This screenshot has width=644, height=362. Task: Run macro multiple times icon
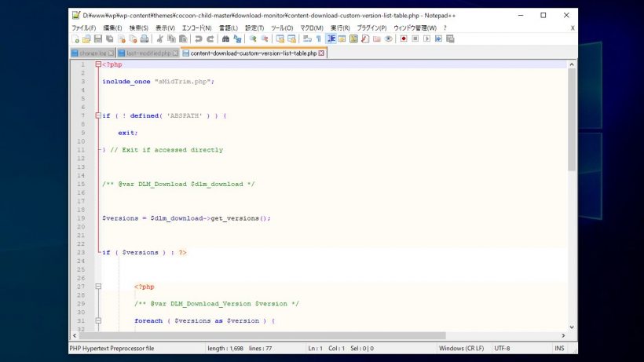438,39
